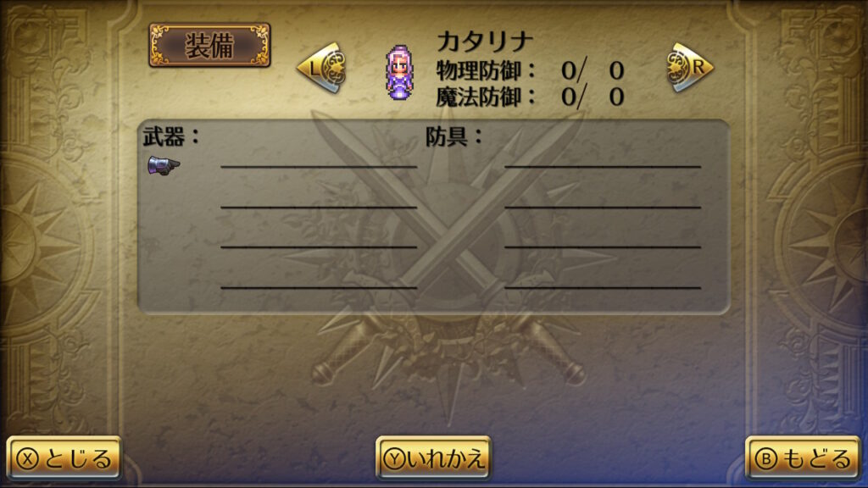Switch to next character with R arrow

689,68
